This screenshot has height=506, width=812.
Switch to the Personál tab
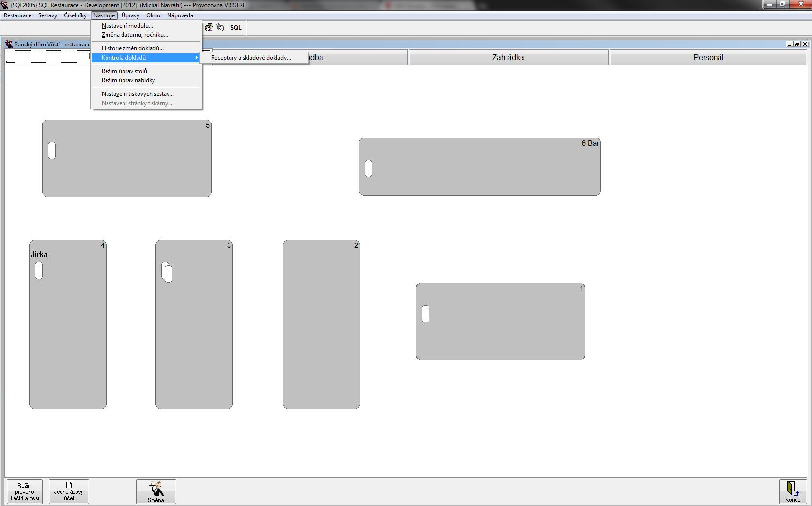(708, 57)
